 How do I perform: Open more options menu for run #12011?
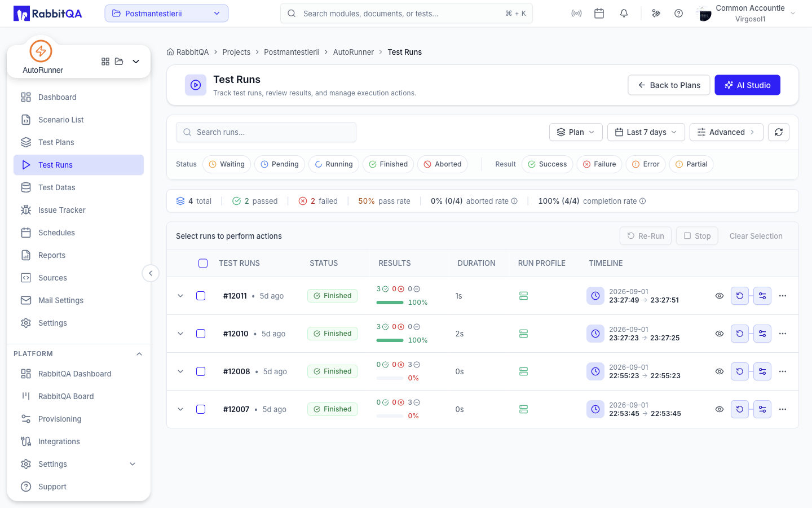(783, 296)
